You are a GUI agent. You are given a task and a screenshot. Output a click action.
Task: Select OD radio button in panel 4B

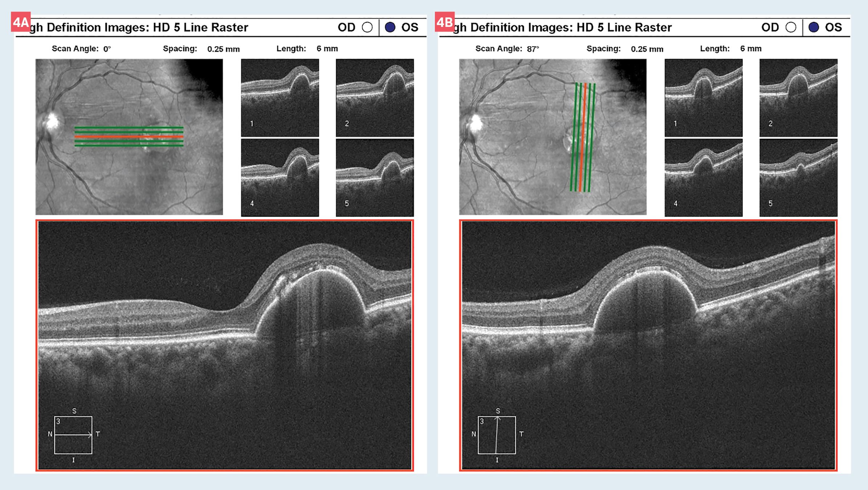coord(791,28)
